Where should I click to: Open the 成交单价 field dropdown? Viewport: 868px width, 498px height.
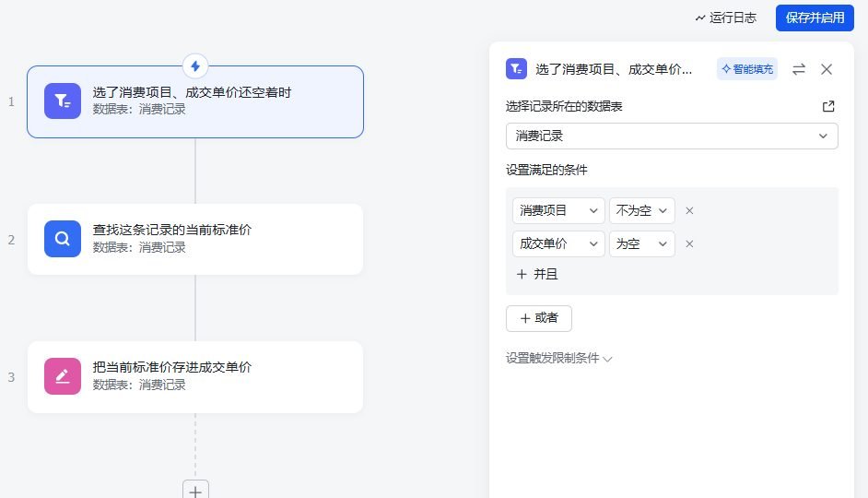click(x=558, y=243)
